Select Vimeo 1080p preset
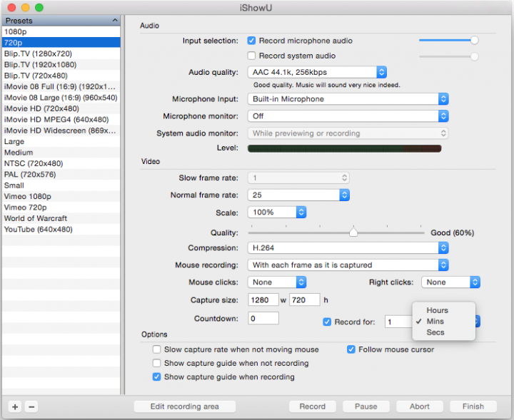Image resolution: width=514 pixels, height=420 pixels. (x=61, y=196)
